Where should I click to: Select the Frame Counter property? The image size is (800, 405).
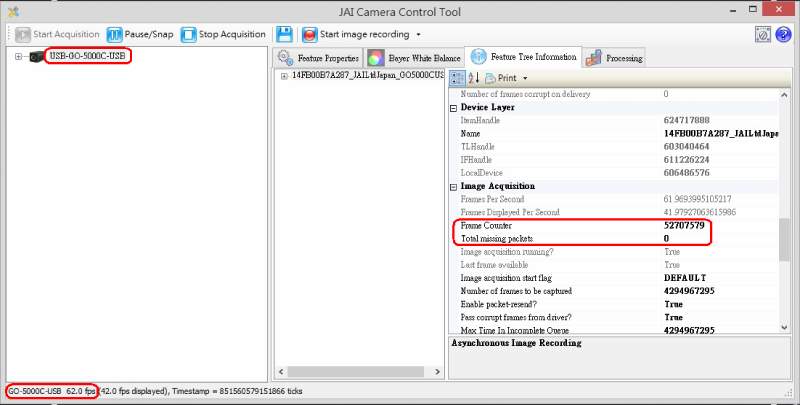point(619,225)
